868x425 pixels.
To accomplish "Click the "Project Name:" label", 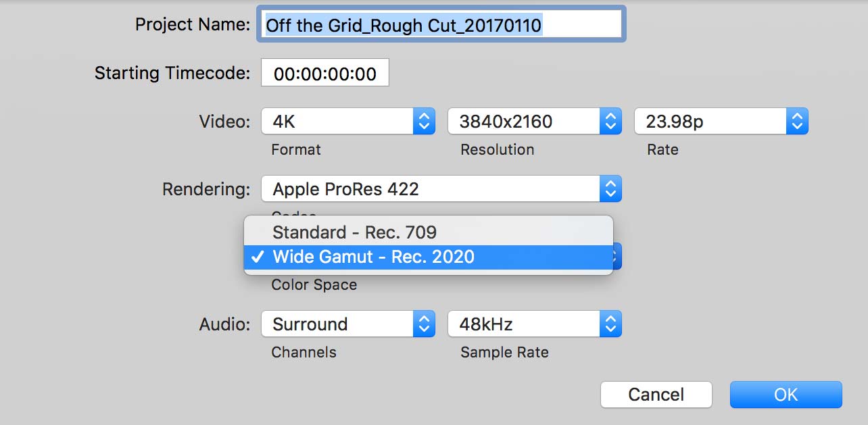I will [193, 25].
